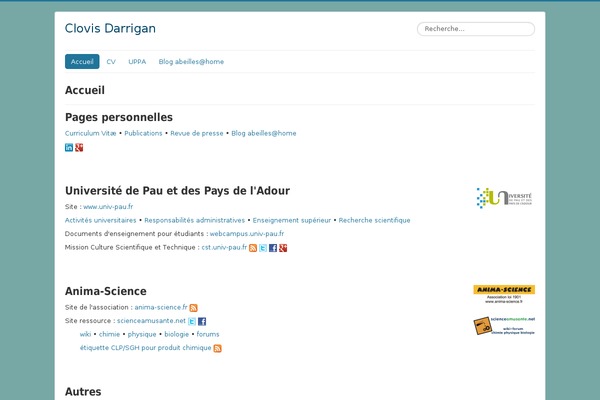600x400 pixels.
Task: Click the Pages personnelles heading
Action: (119, 117)
